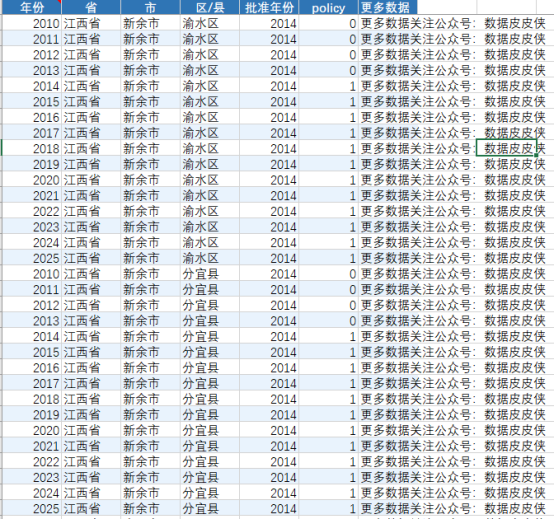
Task: Select policy value 0 in 2010 渝水区 row
Action: point(329,23)
